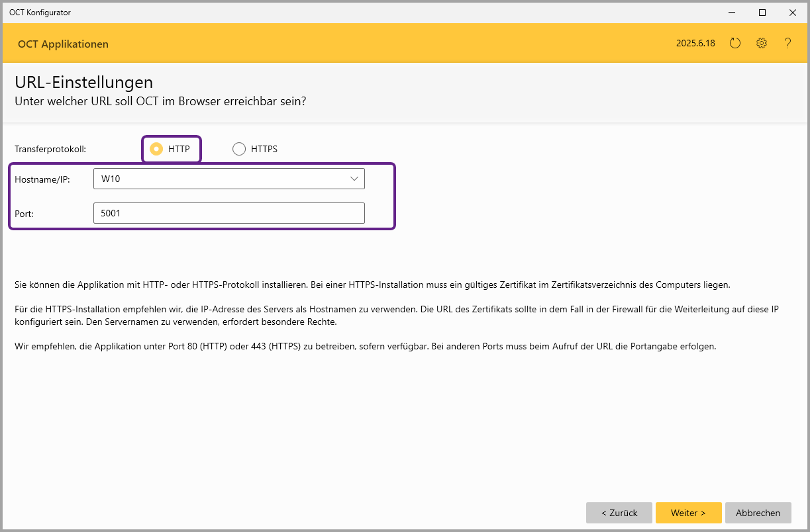Screen dimensions: 810x532
Task: Click the Hostname/IP field label
Action: 42,179
